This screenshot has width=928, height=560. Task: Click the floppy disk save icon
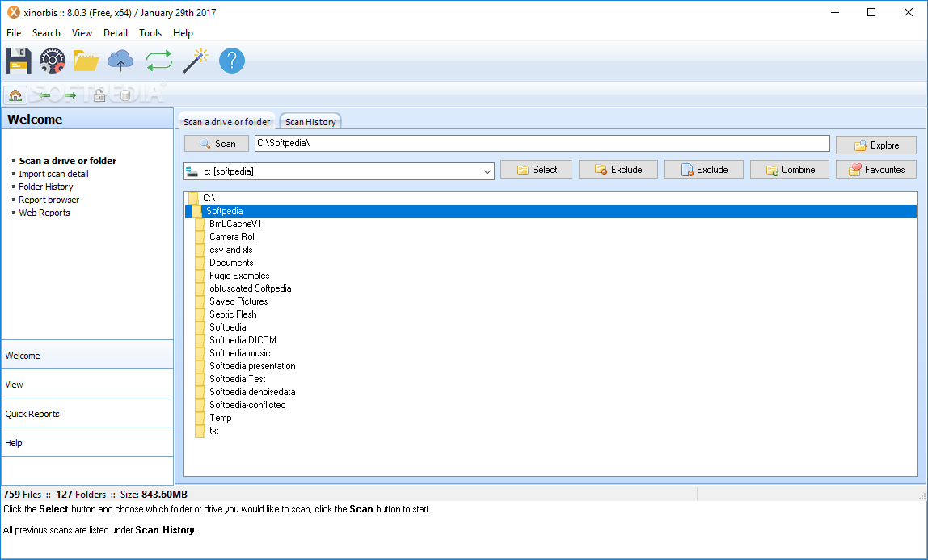(19, 61)
